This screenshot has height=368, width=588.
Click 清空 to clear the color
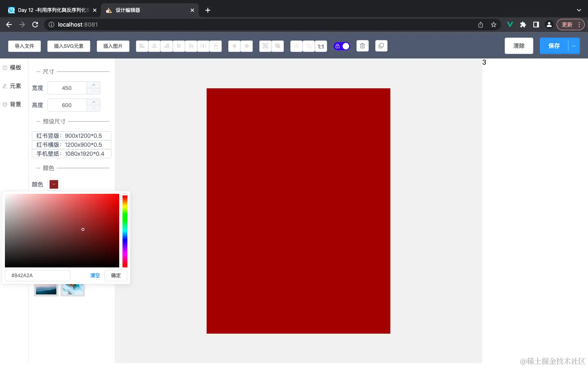95,276
